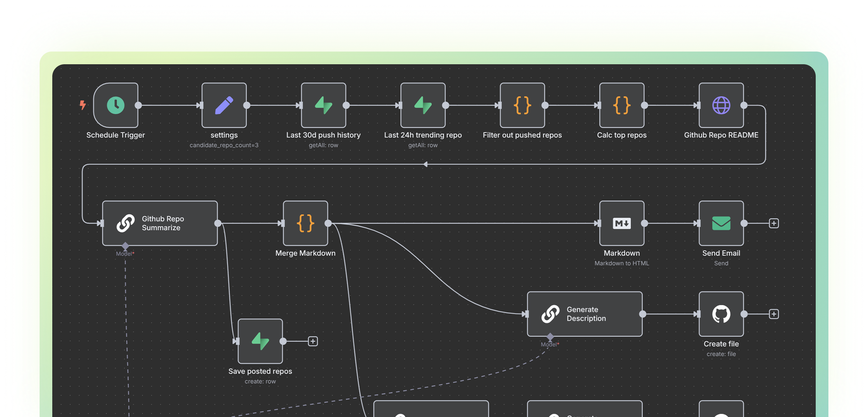Click the Markdown to HTML converter node
This screenshot has width=868, height=417.
622,223
